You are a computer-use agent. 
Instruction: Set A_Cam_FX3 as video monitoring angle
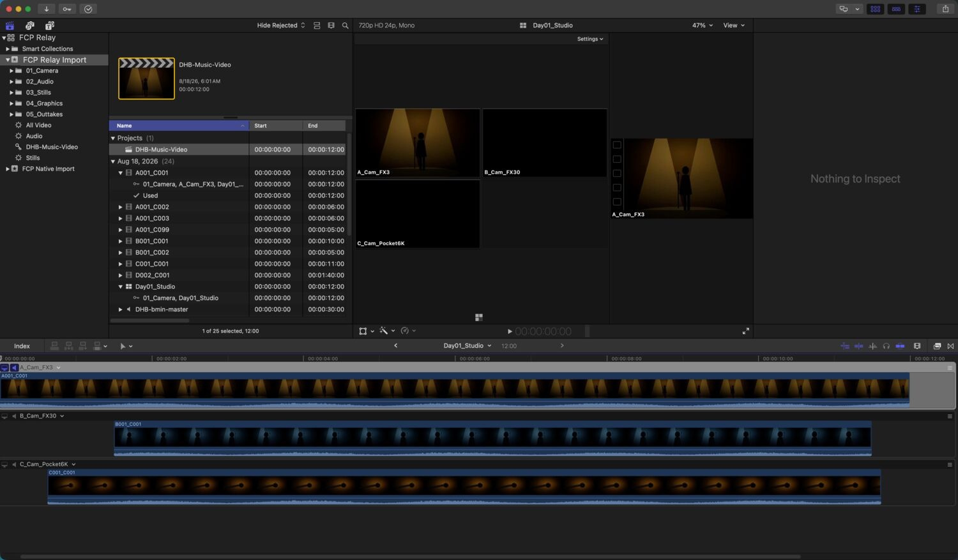(x=4, y=368)
